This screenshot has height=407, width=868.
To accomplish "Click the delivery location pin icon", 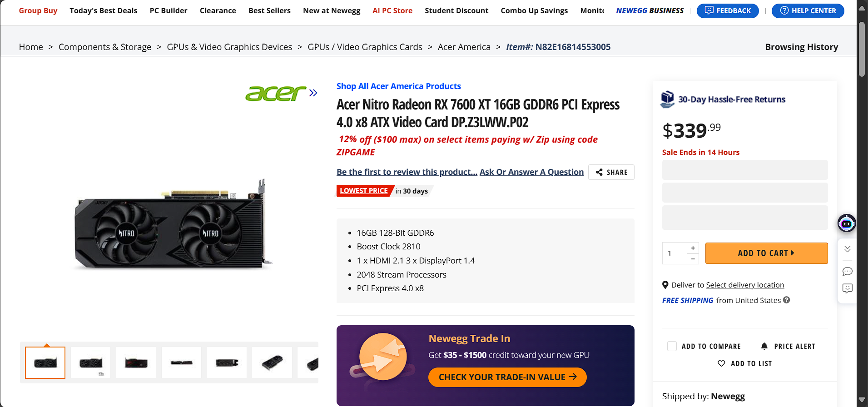I will [665, 285].
